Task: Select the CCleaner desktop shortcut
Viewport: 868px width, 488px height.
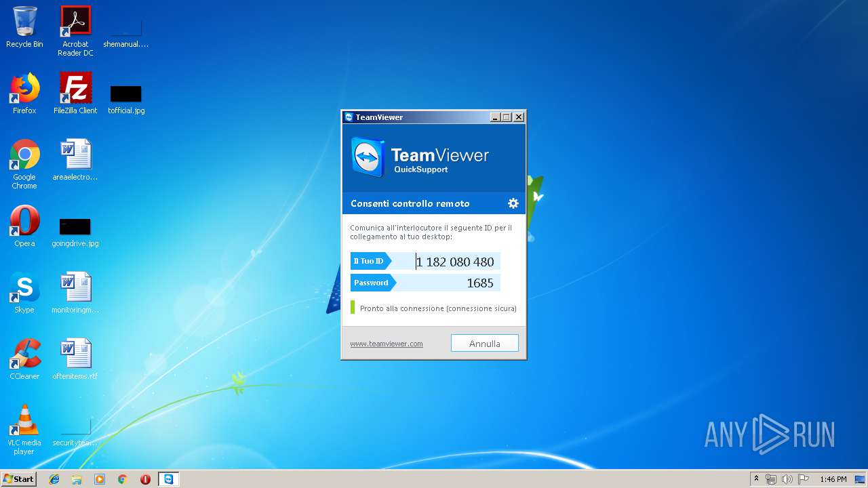Action: click(x=24, y=359)
